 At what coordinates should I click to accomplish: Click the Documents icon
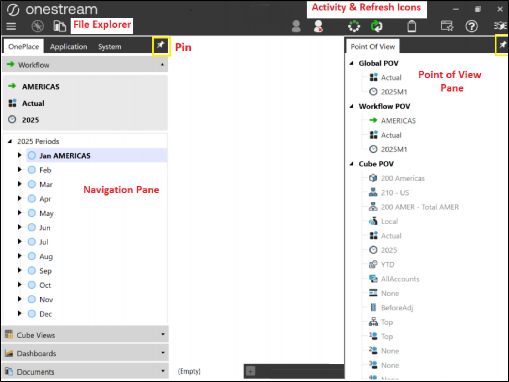tap(9, 371)
